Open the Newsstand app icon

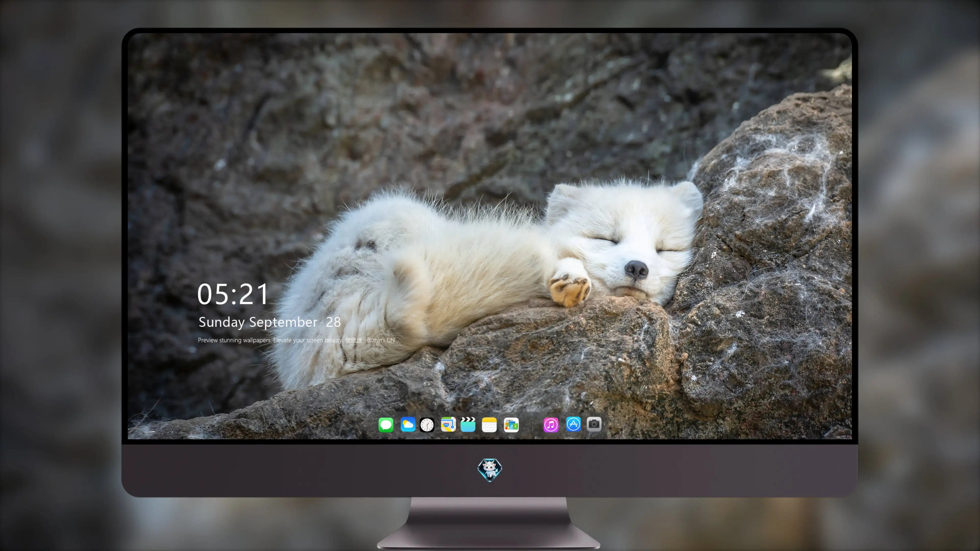[x=511, y=424]
